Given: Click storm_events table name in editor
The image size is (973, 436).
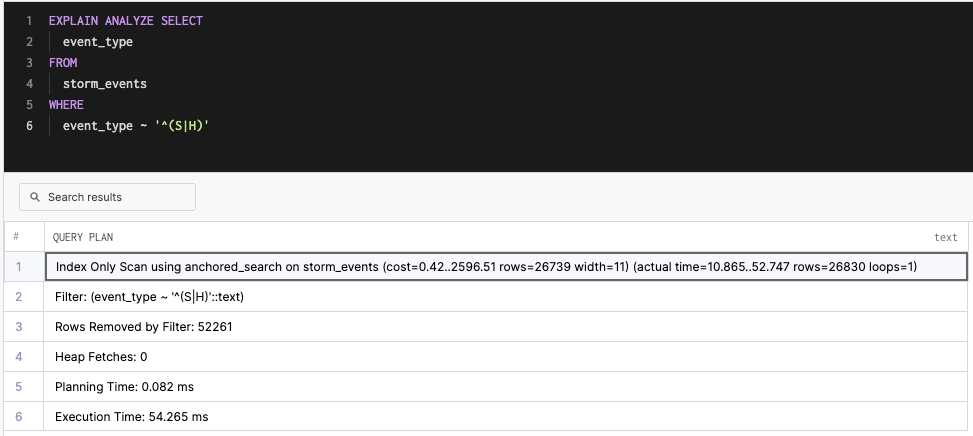Looking at the screenshot, I should (x=104, y=84).
